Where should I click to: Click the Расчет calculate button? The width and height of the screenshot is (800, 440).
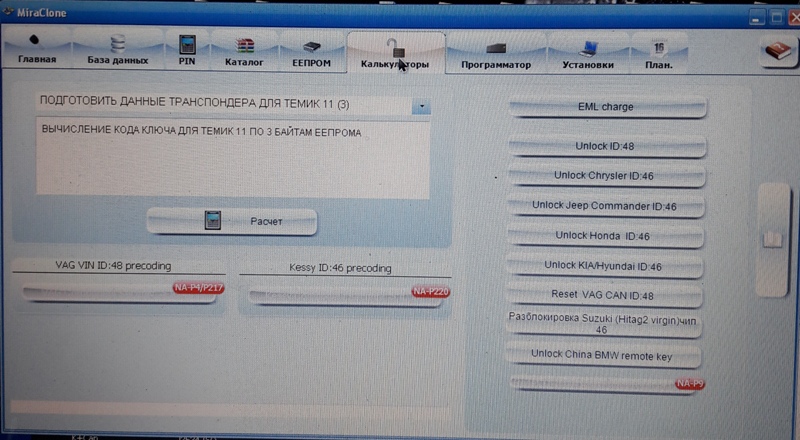coord(232,222)
